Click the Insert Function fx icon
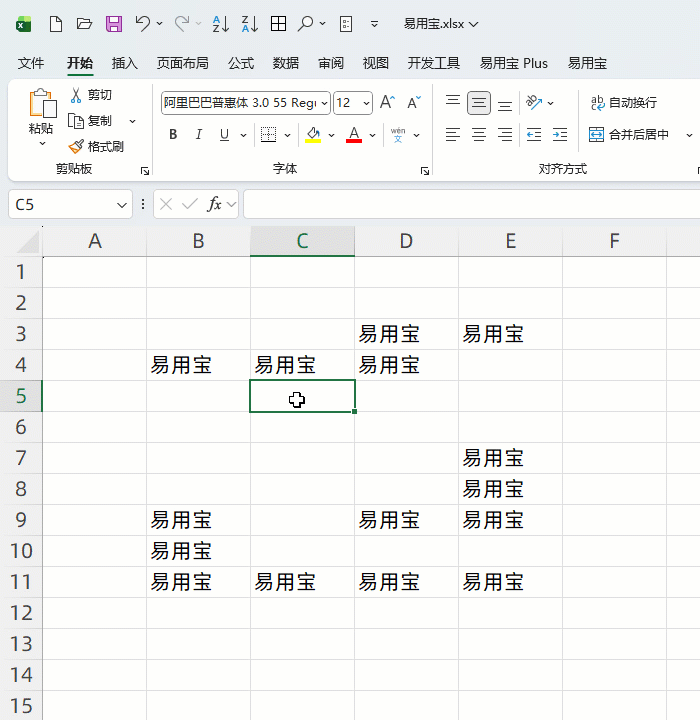This screenshot has width=700, height=720. click(x=214, y=204)
